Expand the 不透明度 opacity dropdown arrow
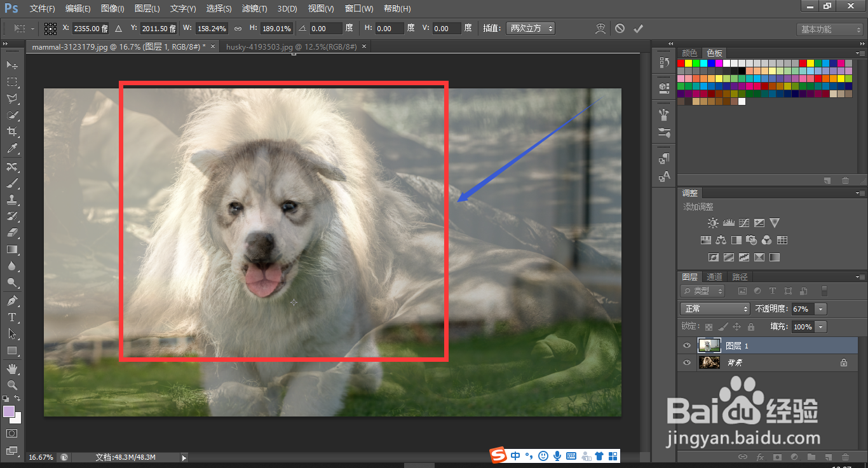868x468 pixels. [x=821, y=309]
